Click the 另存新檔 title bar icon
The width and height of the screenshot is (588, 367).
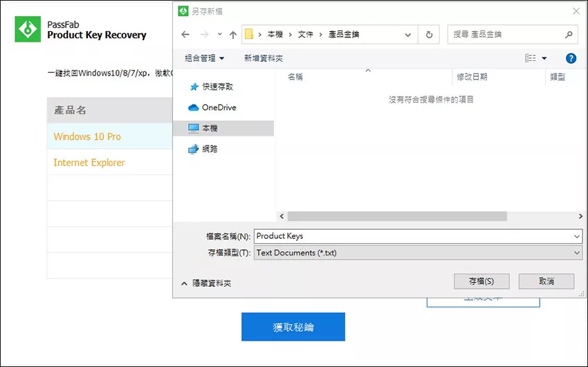183,11
